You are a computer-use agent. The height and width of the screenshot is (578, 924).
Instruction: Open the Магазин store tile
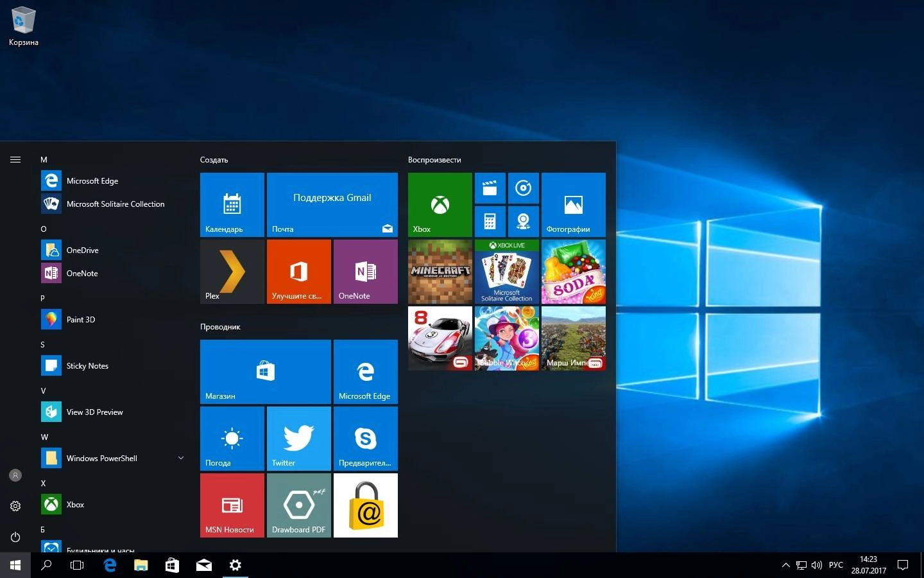[x=266, y=372]
